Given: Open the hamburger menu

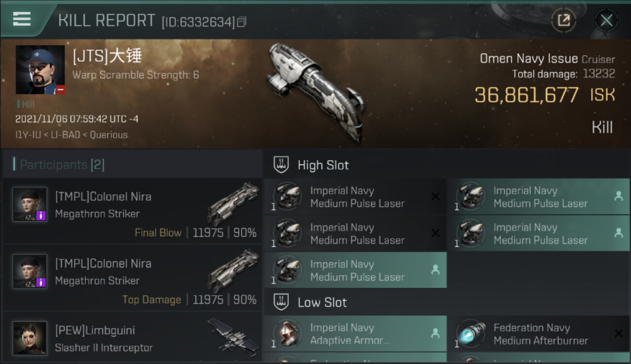Looking at the screenshot, I should point(22,19).
